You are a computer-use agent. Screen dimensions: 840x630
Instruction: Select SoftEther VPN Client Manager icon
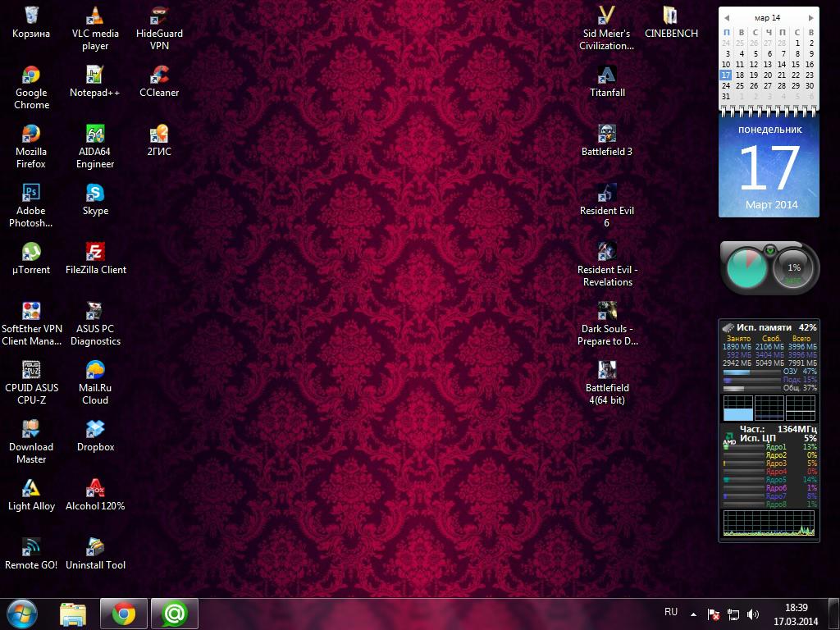point(32,323)
